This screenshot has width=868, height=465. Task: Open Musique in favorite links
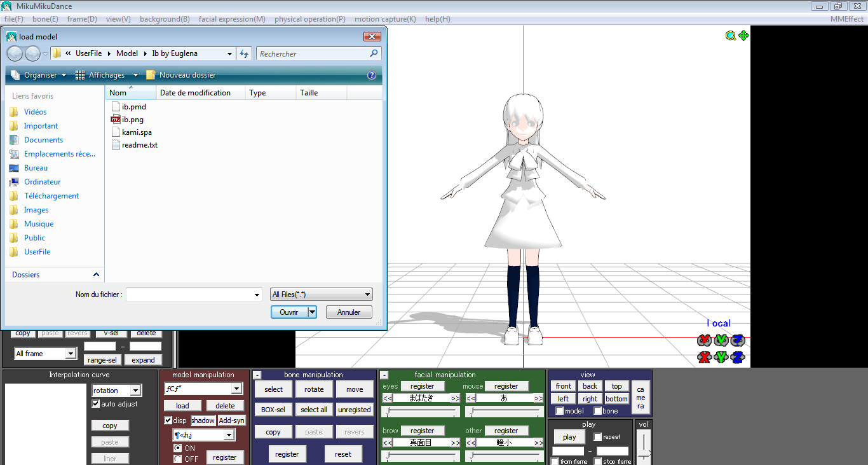pyautogui.click(x=39, y=224)
